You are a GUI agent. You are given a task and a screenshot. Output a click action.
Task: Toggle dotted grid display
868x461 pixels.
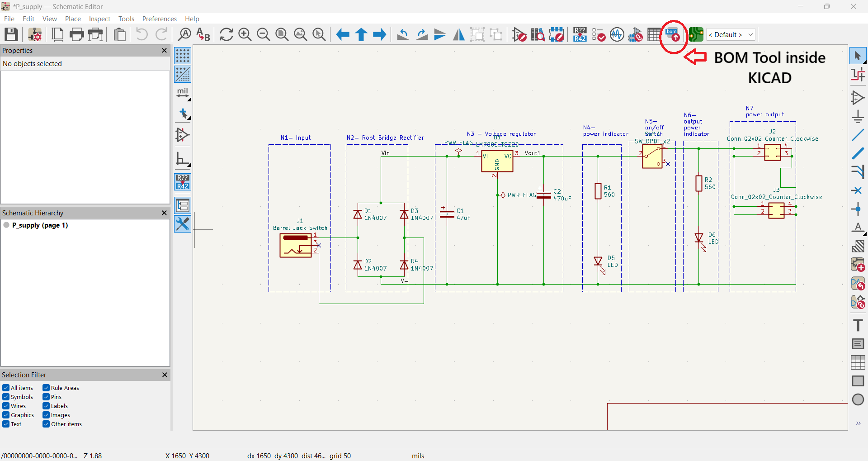coord(183,56)
